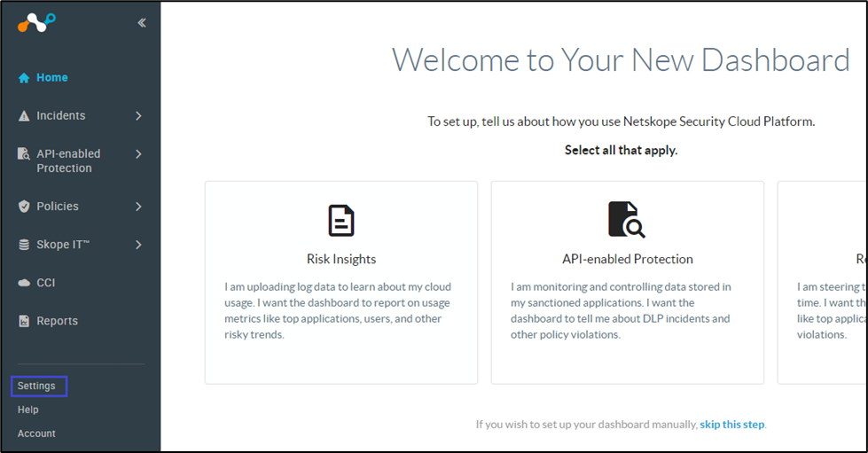Click the 'skip this step' link
Image resolution: width=868 pixels, height=453 pixels.
731,425
